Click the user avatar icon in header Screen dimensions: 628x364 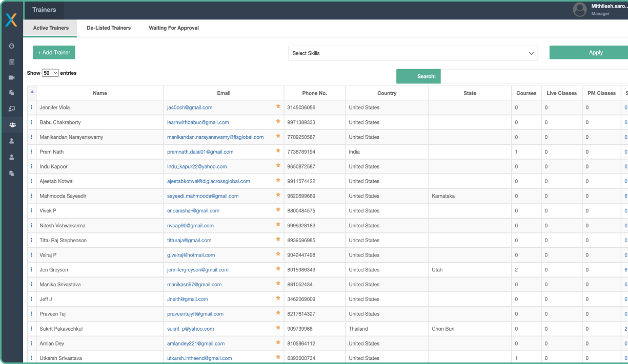580,9
